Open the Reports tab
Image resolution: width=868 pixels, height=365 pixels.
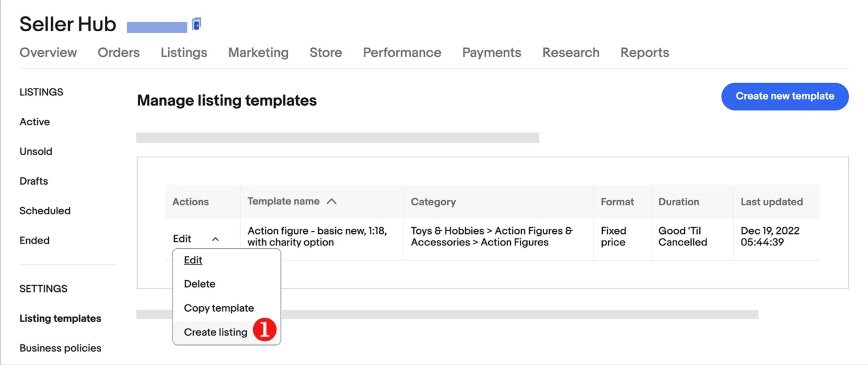pyautogui.click(x=645, y=53)
